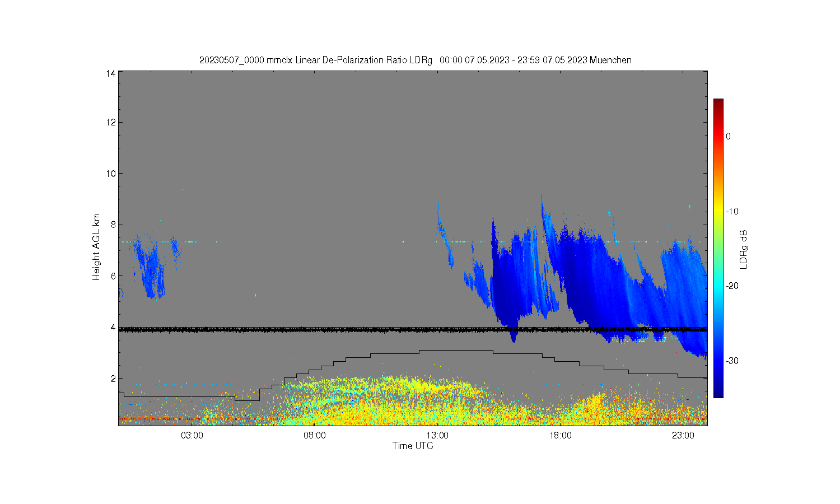Click the 03:00 time tick label
The image size is (840, 504).
pos(192,435)
